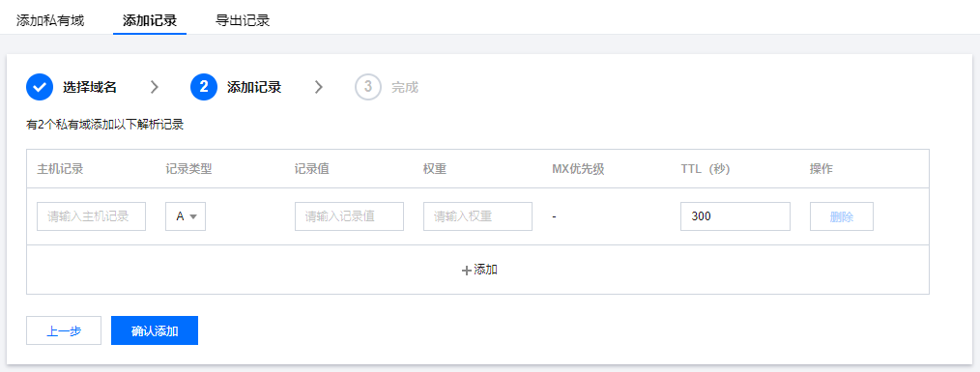Click the chevron after 选择域名 step
The width and height of the screenshot is (980, 372).
click(155, 87)
